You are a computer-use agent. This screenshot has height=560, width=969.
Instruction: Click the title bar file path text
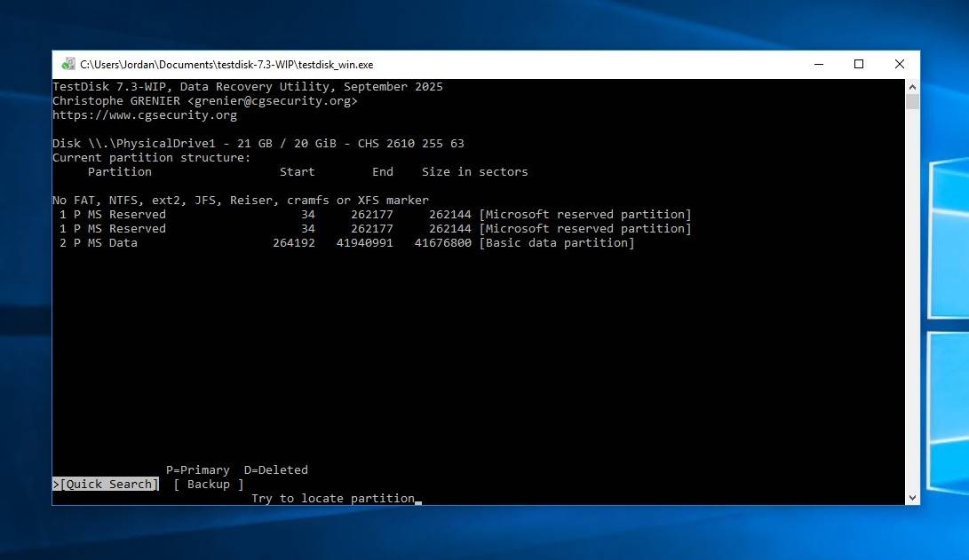click(x=226, y=64)
